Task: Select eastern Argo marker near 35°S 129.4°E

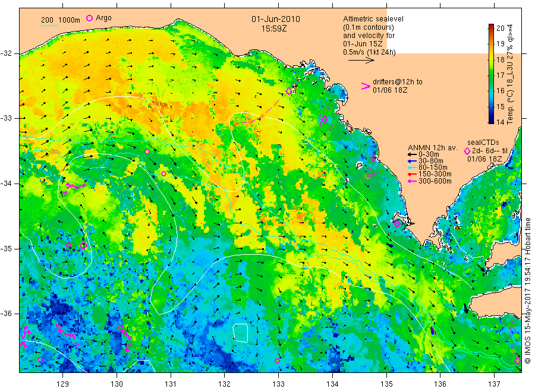Action: (83, 245)
